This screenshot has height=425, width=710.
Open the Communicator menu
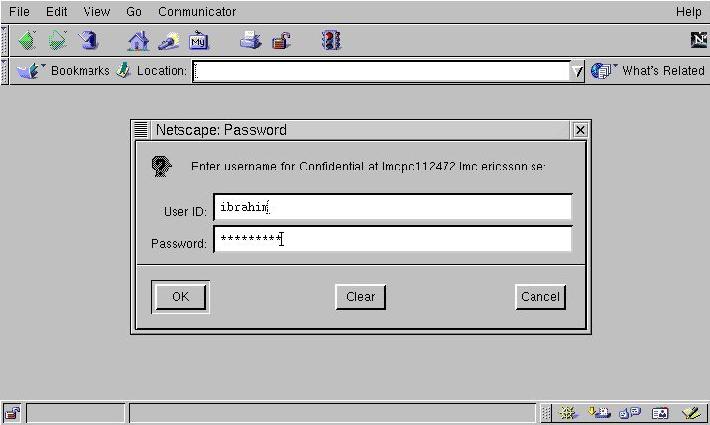[x=197, y=12]
